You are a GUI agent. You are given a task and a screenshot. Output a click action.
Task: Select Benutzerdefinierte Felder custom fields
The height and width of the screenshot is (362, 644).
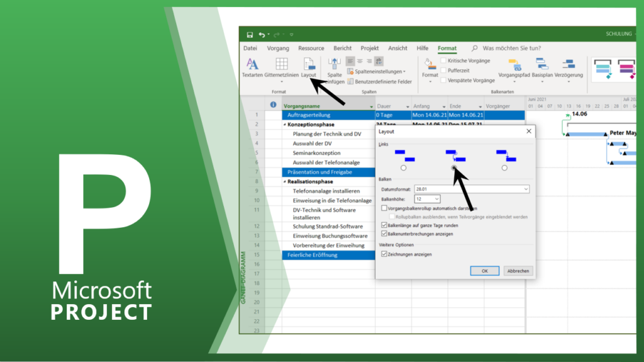point(379,81)
